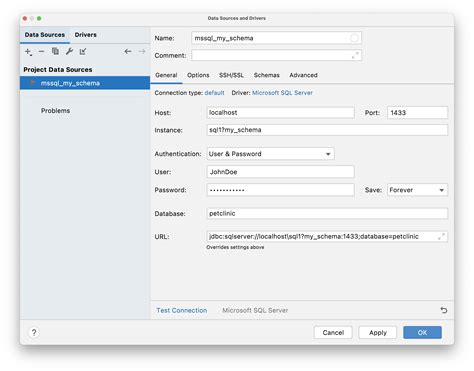This screenshot has width=474, height=371.
Task: Focus the Instance field
Action: point(327,130)
